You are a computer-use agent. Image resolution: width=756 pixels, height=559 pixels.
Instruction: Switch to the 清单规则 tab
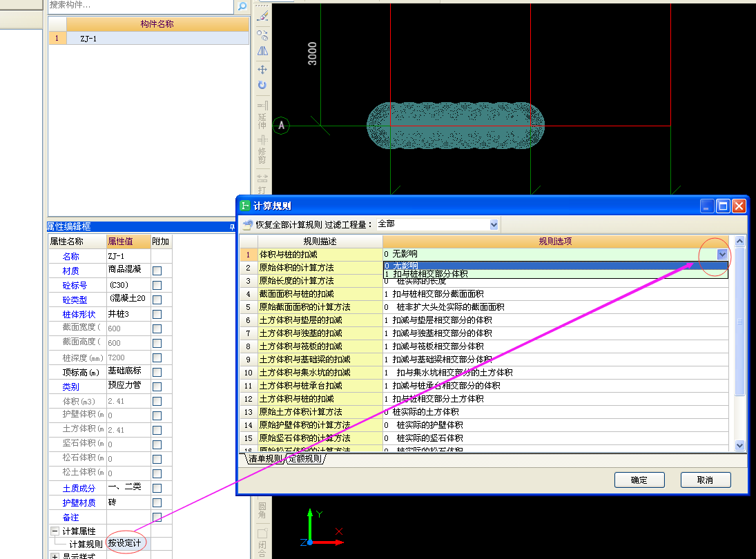point(265,459)
